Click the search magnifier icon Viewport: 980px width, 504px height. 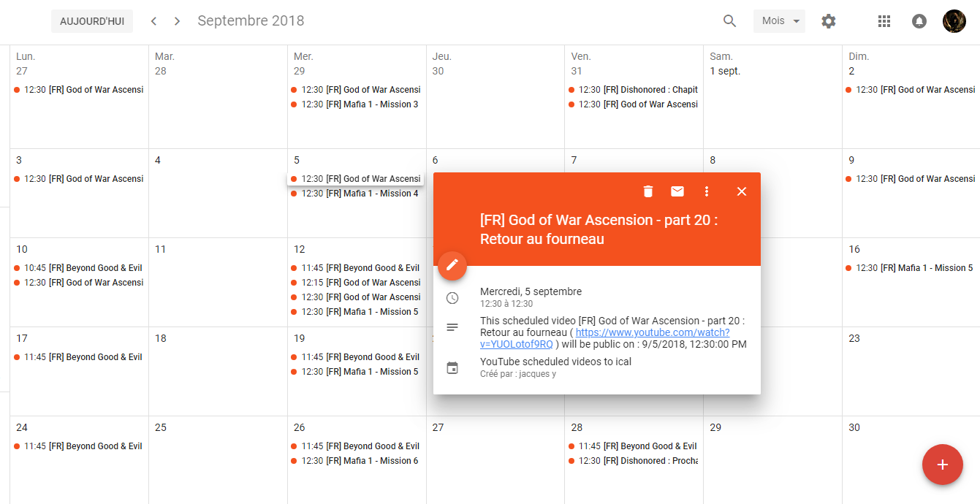point(729,21)
